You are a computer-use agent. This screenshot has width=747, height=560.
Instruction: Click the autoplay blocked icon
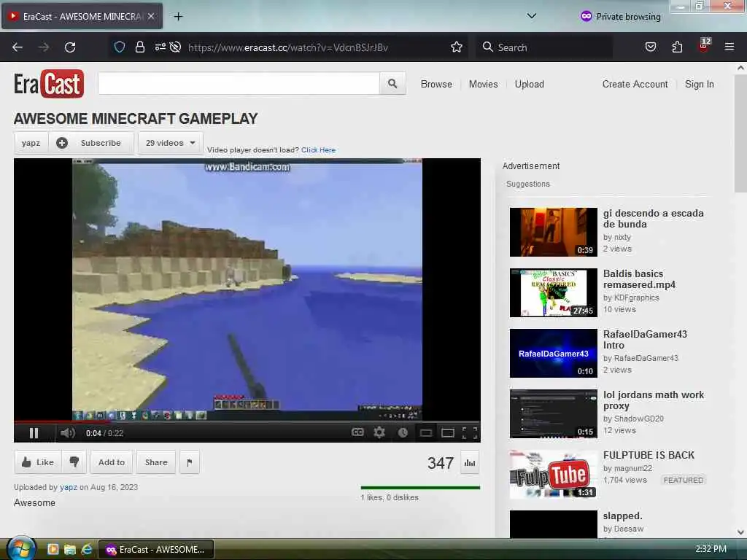click(175, 47)
